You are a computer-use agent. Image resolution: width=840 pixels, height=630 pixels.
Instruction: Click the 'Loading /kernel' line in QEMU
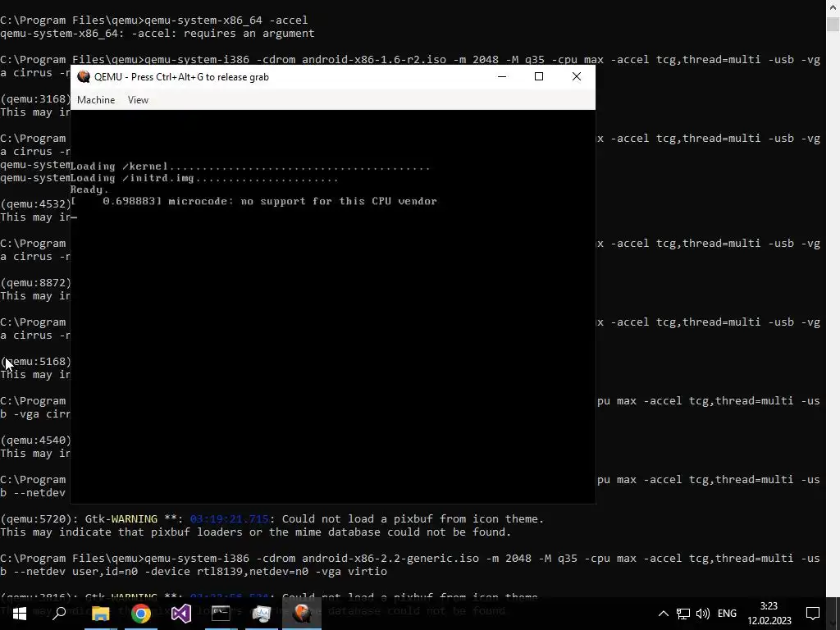coord(250,167)
